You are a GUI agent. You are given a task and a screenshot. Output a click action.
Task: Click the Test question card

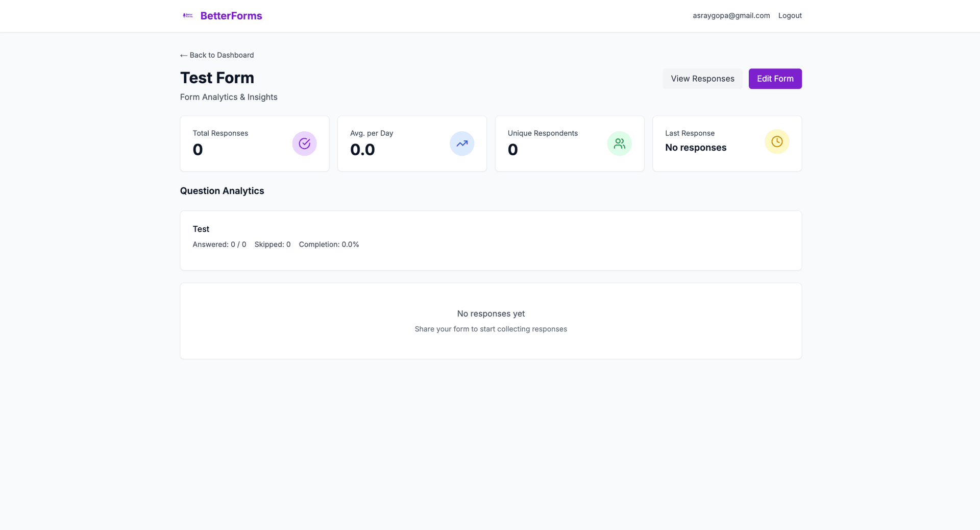point(490,240)
